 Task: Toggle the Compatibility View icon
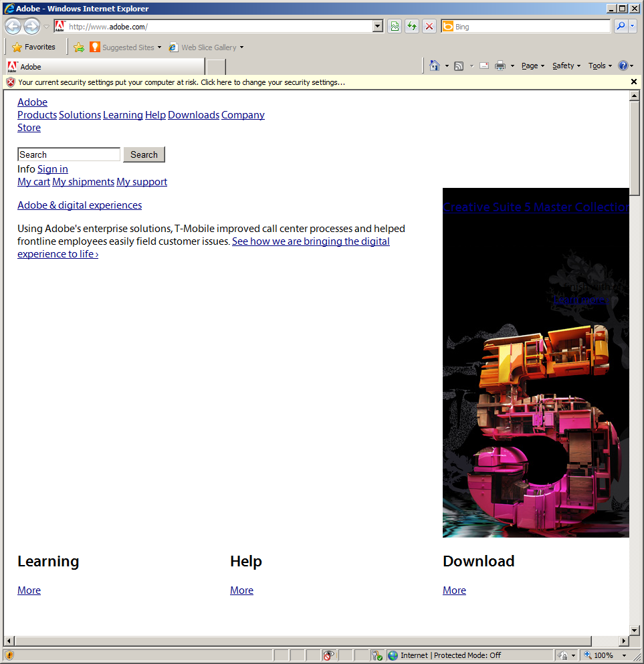(x=395, y=26)
